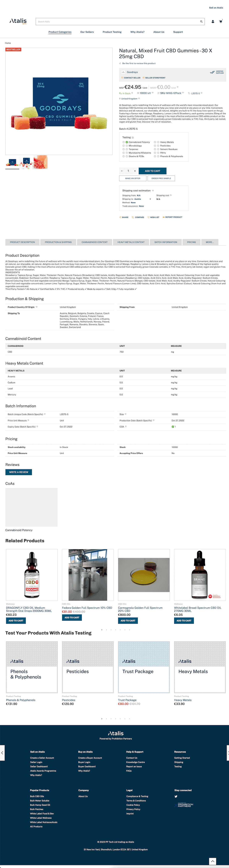Switch to Heavy Metals Content tab
This screenshot has width=229, height=868.
131,242
